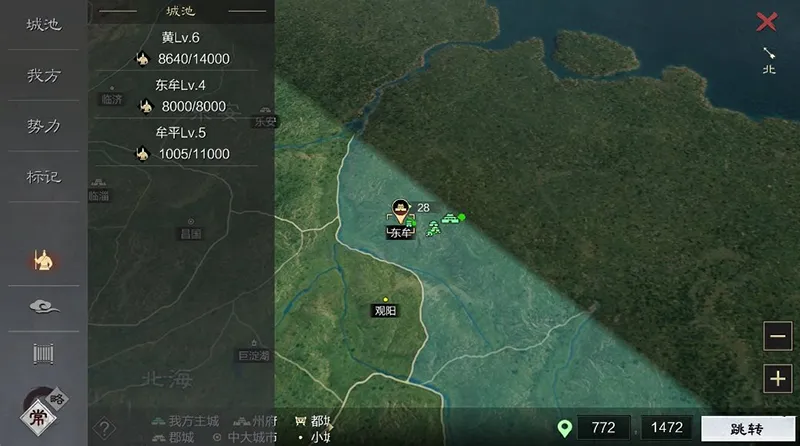Viewport: 800px width, 446px height.
Task: Zoom in using the plus button
Action: (x=777, y=379)
